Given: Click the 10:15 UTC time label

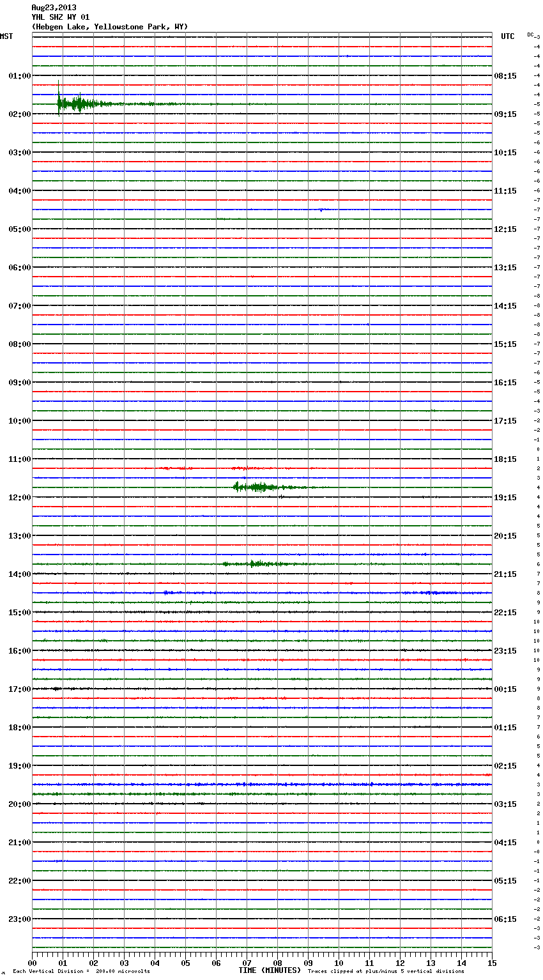Looking at the screenshot, I should tap(505, 153).
